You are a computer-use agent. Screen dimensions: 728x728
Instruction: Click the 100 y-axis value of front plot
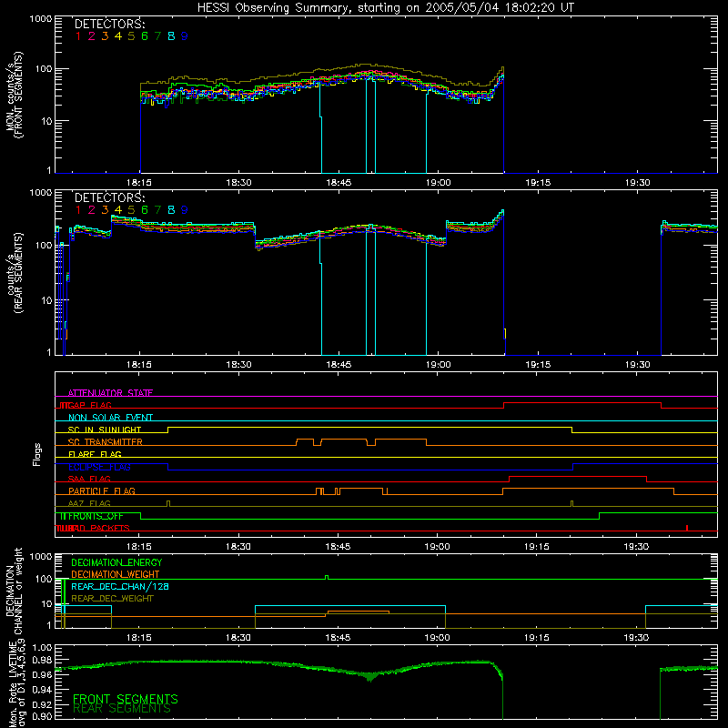pyautogui.click(x=43, y=69)
